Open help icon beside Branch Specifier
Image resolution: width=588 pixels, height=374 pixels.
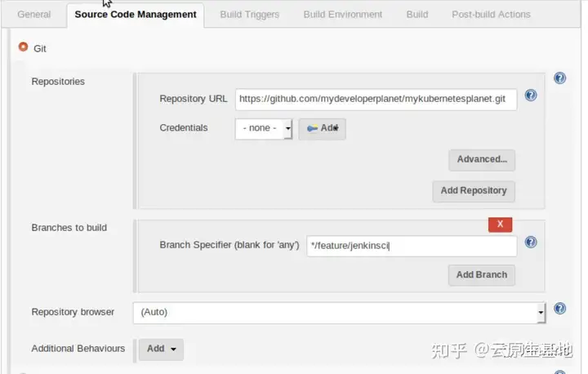tap(531, 242)
